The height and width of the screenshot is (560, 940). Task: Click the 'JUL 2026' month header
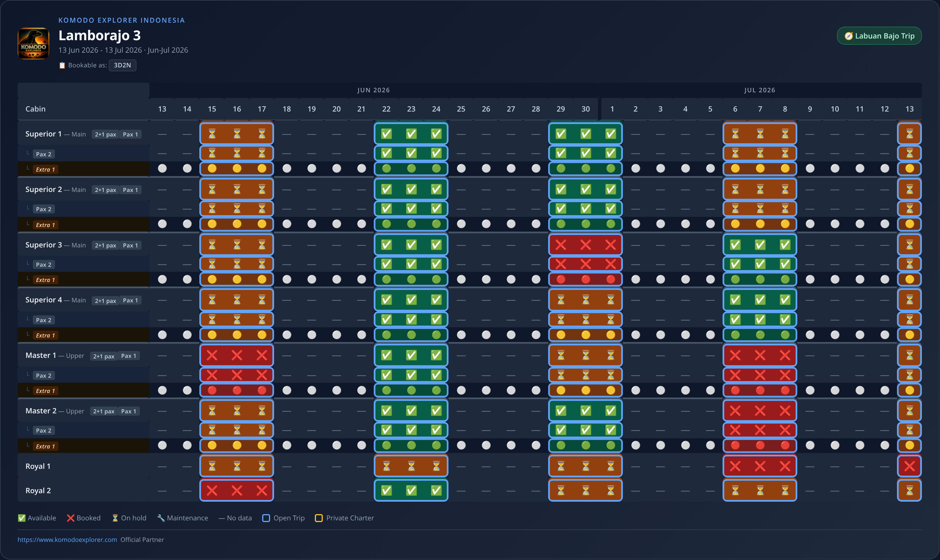[760, 90]
